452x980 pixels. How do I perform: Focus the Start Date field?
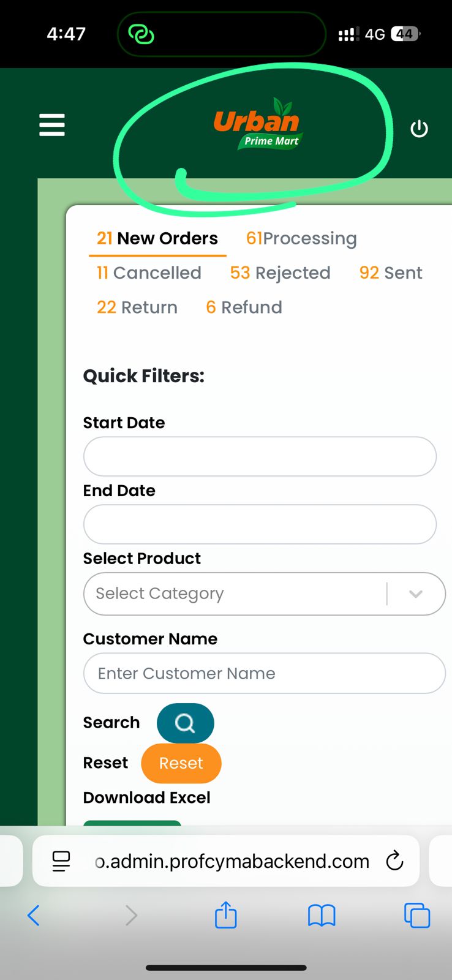click(260, 456)
